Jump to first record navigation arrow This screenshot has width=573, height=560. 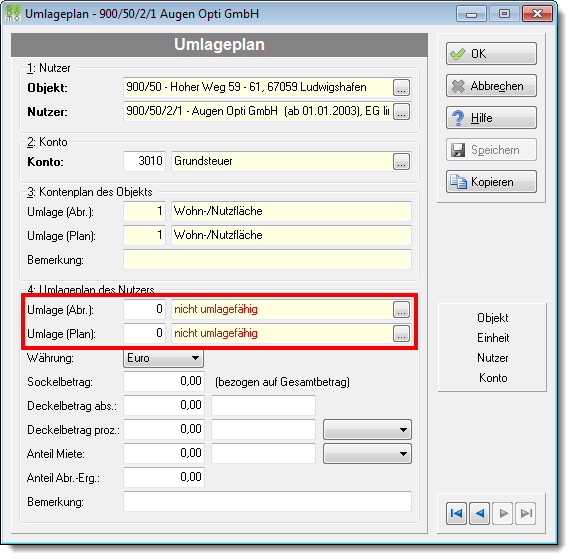(x=456, y=513)
